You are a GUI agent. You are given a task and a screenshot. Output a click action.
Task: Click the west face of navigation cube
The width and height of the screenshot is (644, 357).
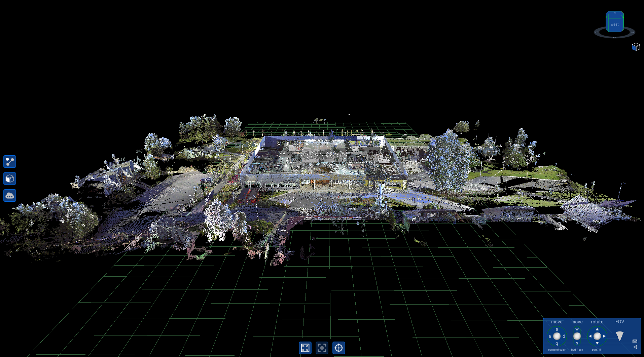[614, 24]
